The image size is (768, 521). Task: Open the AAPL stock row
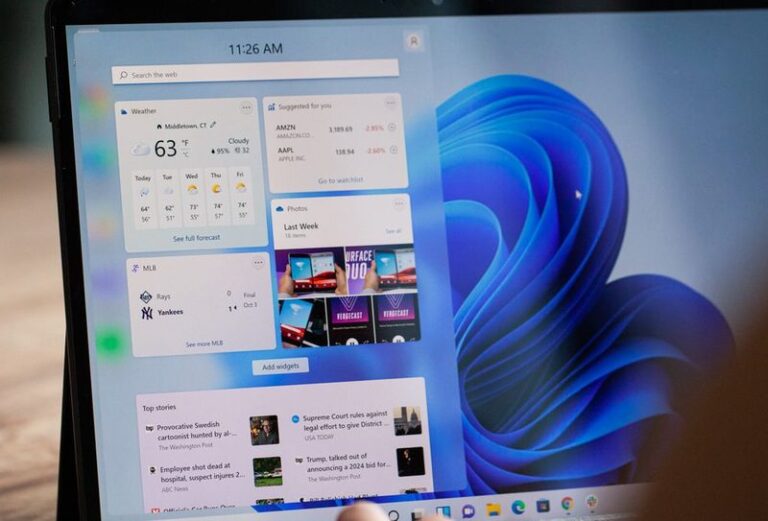337,153
